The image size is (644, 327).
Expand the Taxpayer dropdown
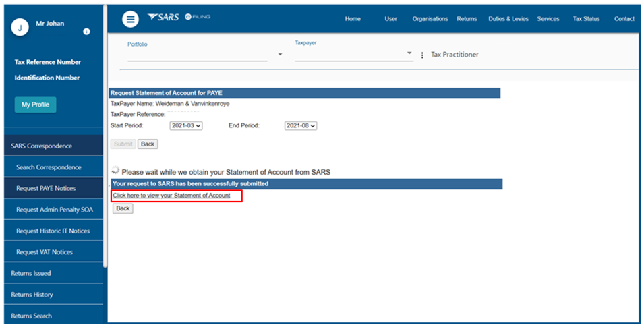coord(409,53)
